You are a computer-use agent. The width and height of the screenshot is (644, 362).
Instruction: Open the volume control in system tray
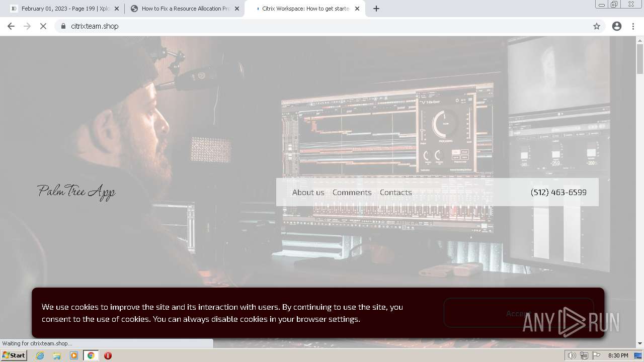572,355
